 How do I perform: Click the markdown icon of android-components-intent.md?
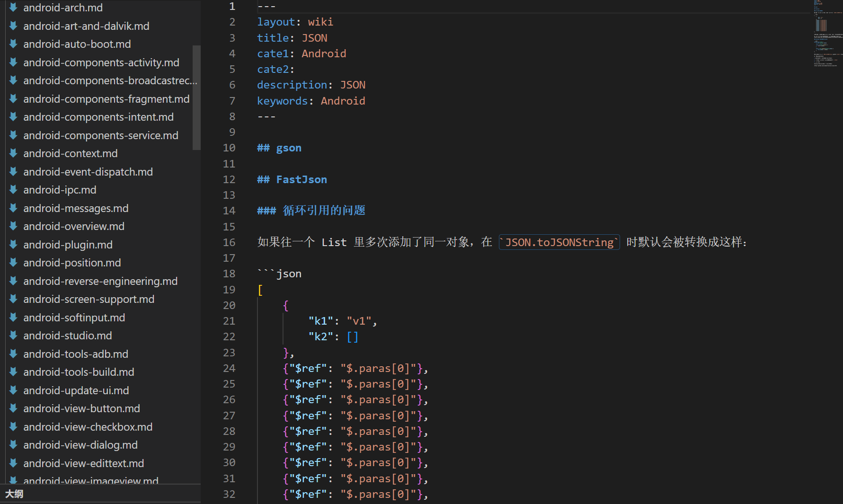[x=13, y=116]
